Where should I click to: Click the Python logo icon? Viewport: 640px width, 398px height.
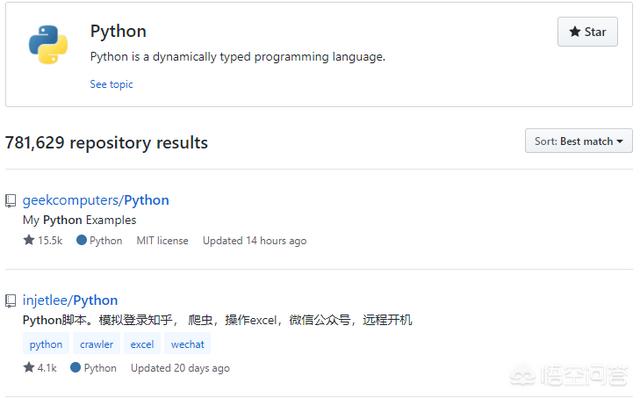click(x=48, y=44)
